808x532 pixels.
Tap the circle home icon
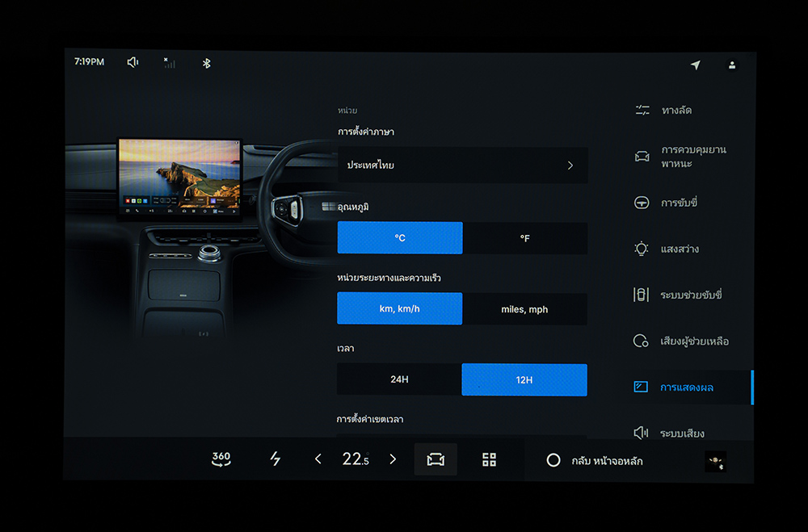(x=553, y=460)
